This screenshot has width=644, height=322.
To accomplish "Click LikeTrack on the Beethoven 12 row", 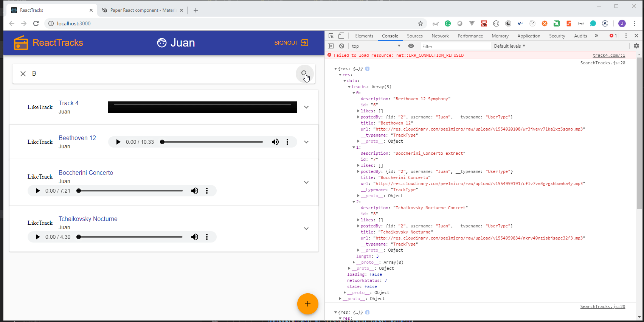I will (x=40, y=142).
